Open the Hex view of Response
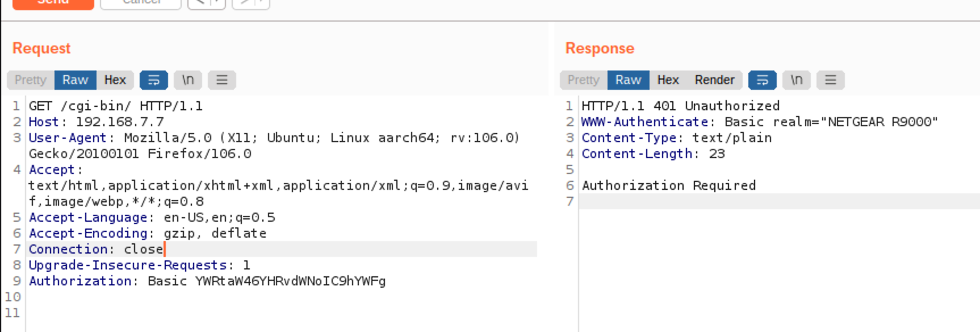 point(668,80)
